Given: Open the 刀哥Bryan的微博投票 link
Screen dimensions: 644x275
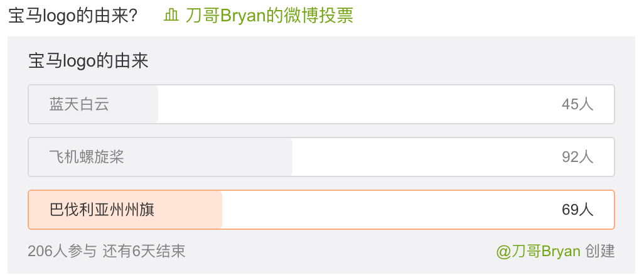Looking at the screenshot, I should tap(269, 16).
